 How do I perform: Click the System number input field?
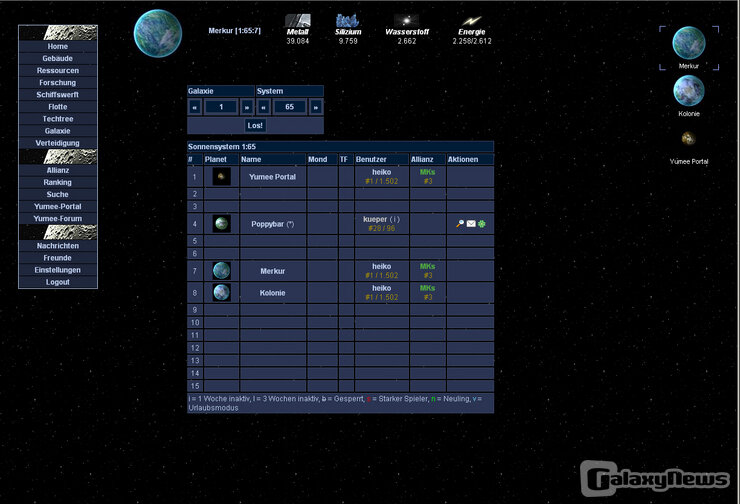[x=290, y=107]
